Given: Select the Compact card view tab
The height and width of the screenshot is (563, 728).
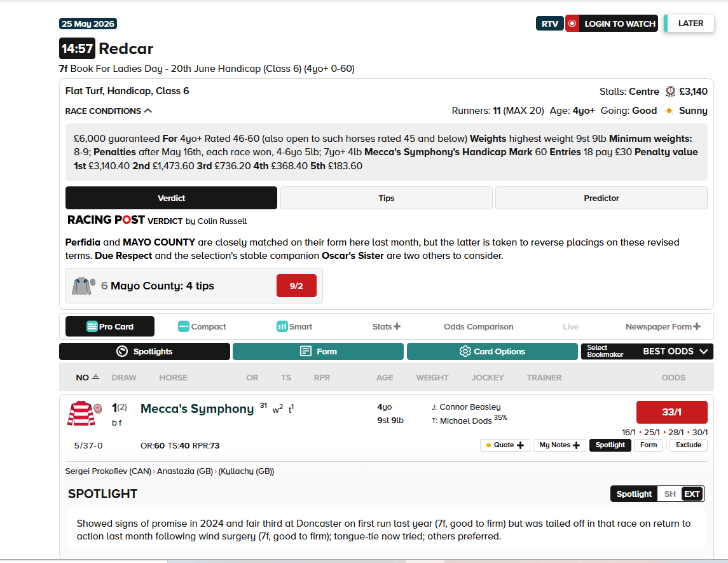Looking at the screenshot, I should coord(202,326).
